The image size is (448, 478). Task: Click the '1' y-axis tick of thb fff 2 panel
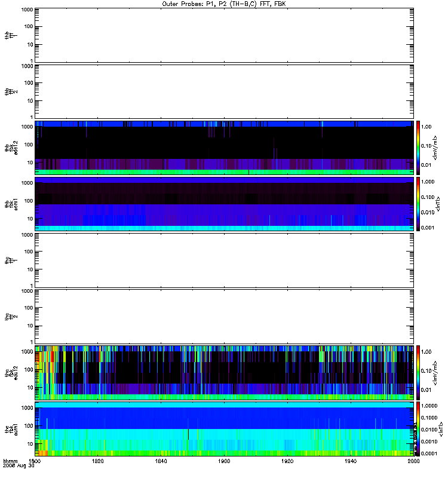tap(32, 117)
